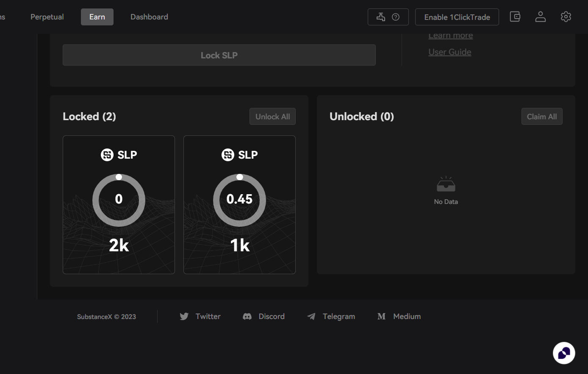Click the progress ring showing 0.45

[x=239, y=200]
